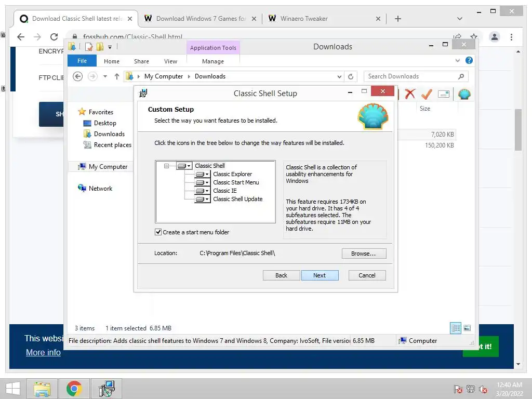Open the View ribbon tab
Image resolution: width=532 pixels, height=399 pixels.
[170, 61]
